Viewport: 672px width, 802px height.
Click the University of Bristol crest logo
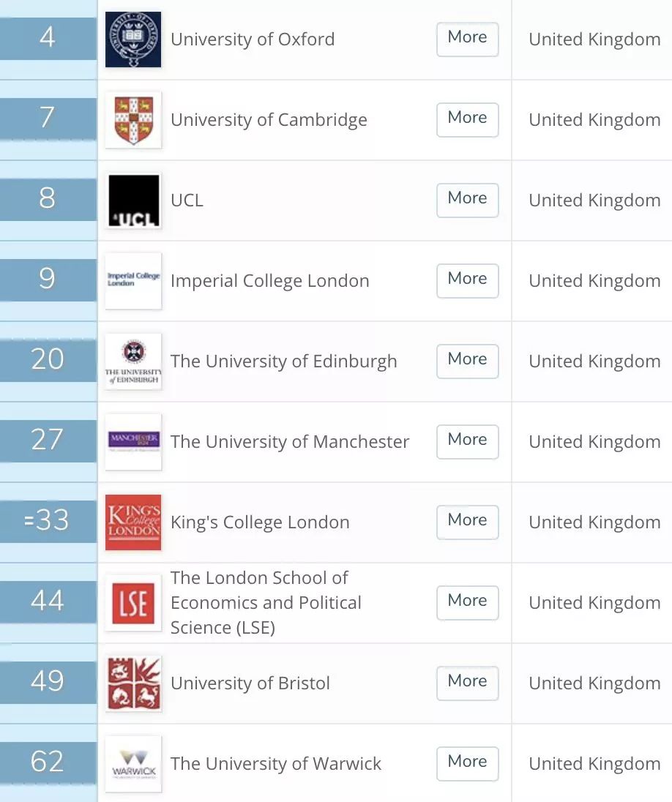(x=132, y=683)
